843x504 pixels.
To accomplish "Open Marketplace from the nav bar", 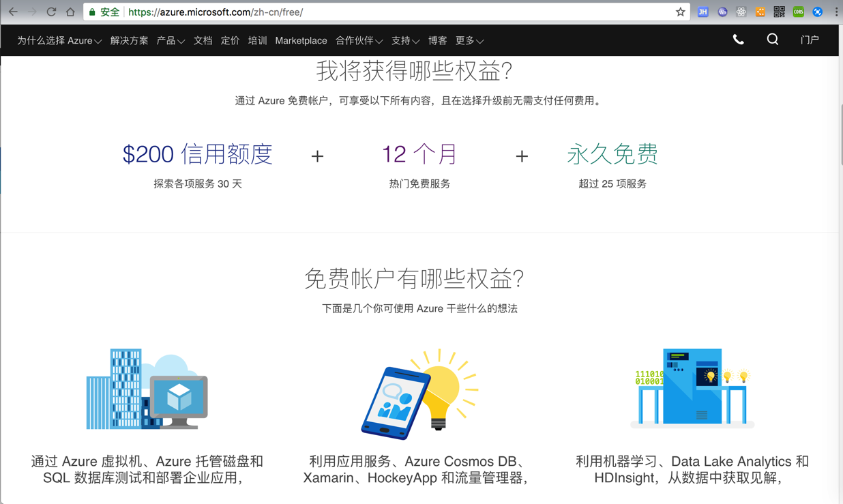I will [301, 41].
